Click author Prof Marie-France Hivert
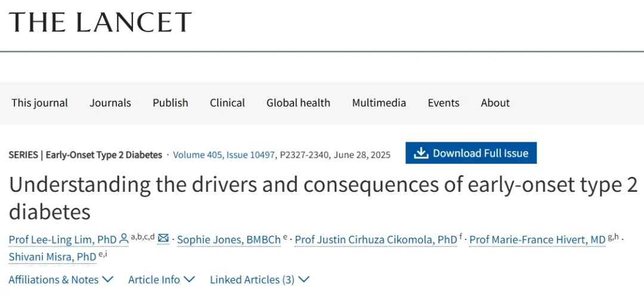Viewport: 644px width, 296px height. click(537, 239)
